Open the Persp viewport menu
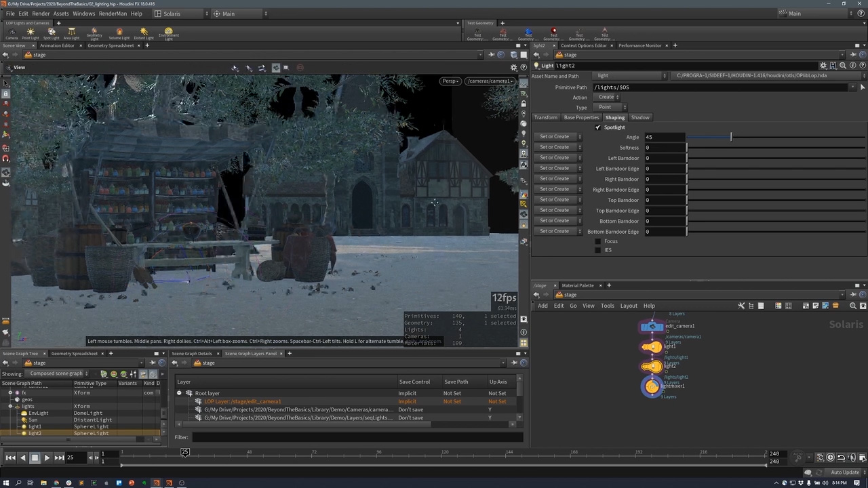The image size is (868, 488). click(451, 81)
